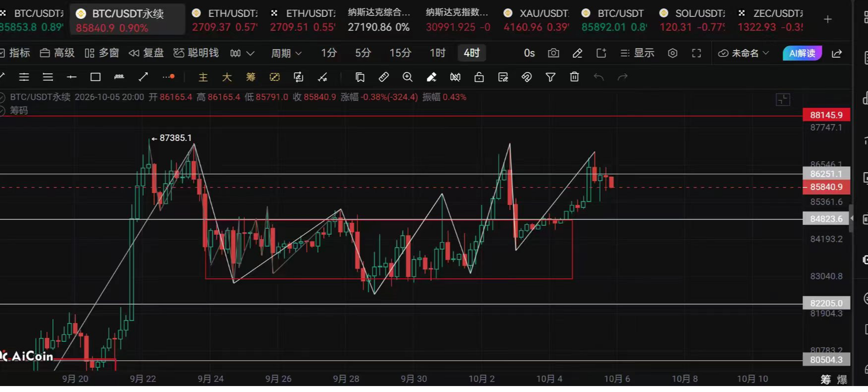Viewport: 868px width, 392px height.
Task: Click the AI解读 button
Action: tap(802, 53)
